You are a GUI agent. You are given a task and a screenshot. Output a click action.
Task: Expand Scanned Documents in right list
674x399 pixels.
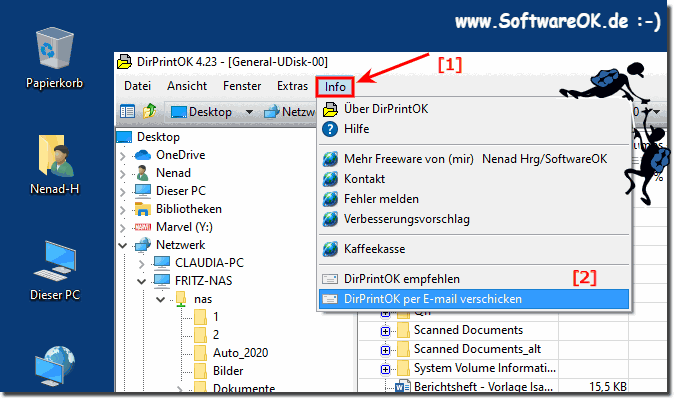(x=386, y=331)
